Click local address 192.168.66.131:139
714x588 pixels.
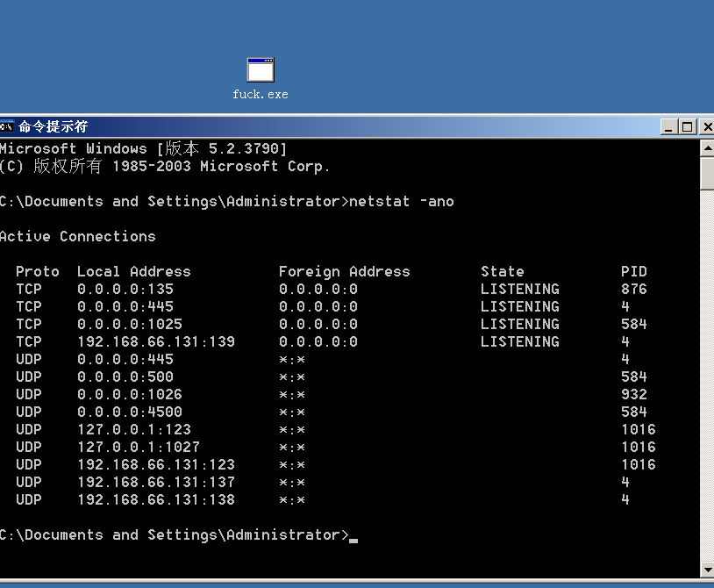tap(155, 342)
